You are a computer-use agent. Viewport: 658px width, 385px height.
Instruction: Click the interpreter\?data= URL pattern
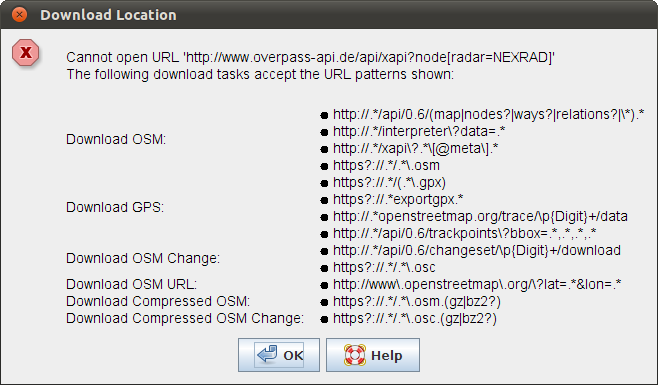(x=419, y=131)
